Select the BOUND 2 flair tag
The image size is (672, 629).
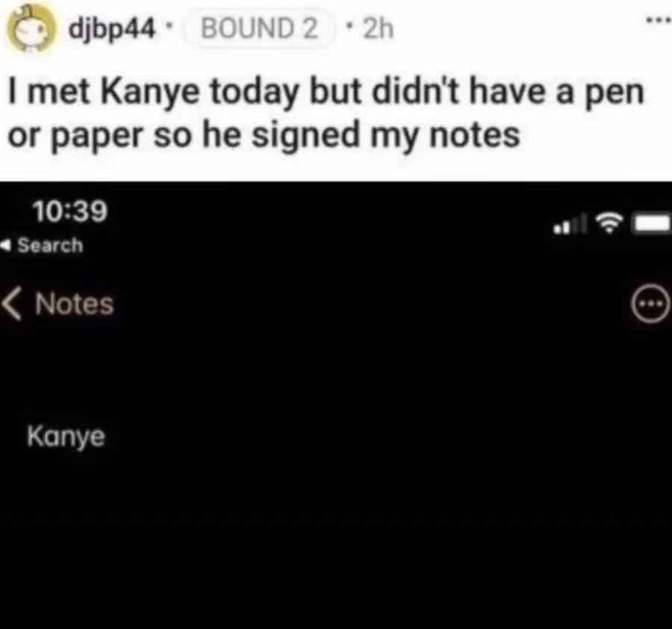click(x=259, y=28)
